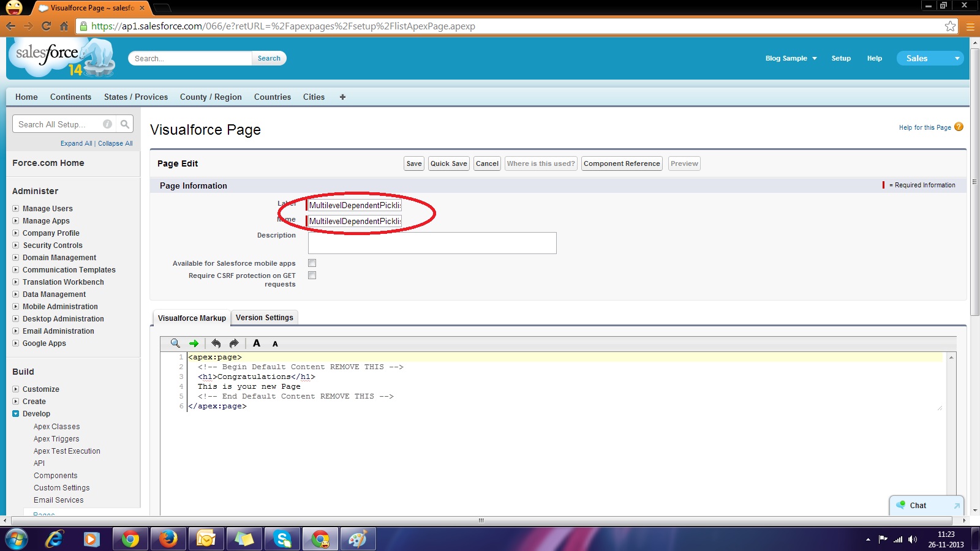Viewport: 980px width, 551px height.
Task: Click the Collapse All link
Action: click(x=115, y=143)
